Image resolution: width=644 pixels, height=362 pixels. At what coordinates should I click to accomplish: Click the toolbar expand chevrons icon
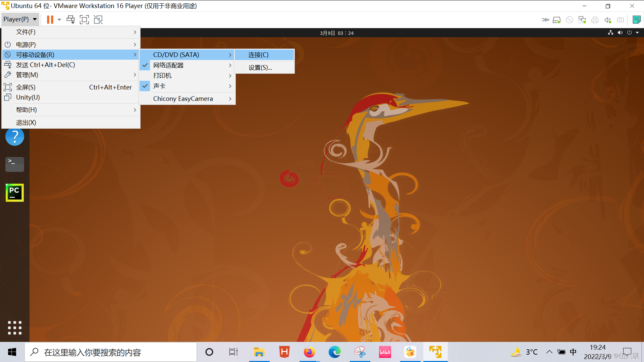[x=545, y=20]
